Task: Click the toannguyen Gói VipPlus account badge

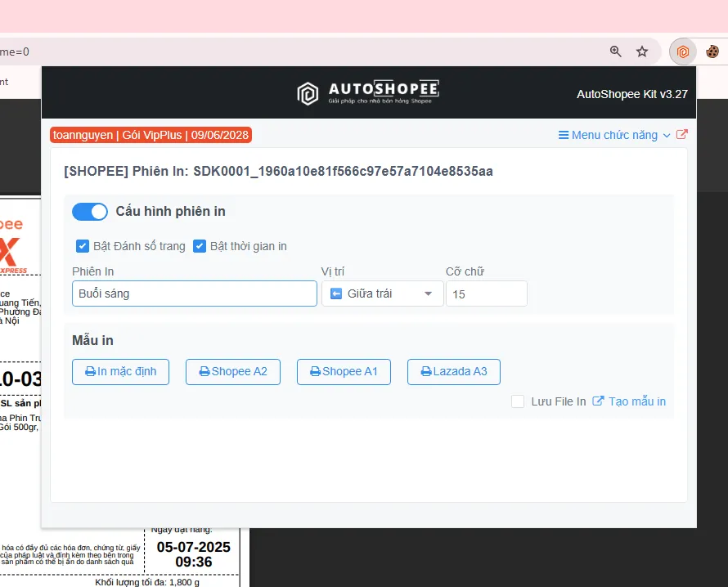Action: 151,135
